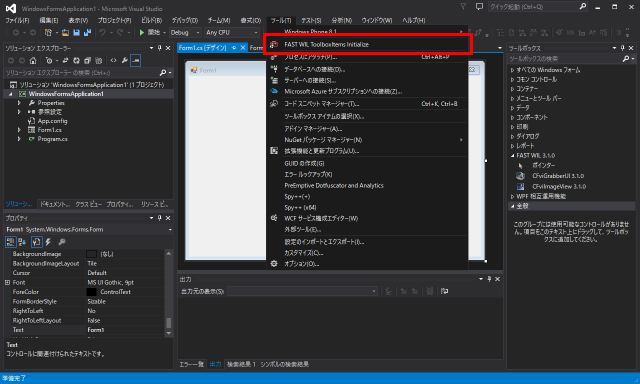Screen dimensions: 640x384
Task: Open the Debug configuration dropdown
Action: click(x=185, y=32)
